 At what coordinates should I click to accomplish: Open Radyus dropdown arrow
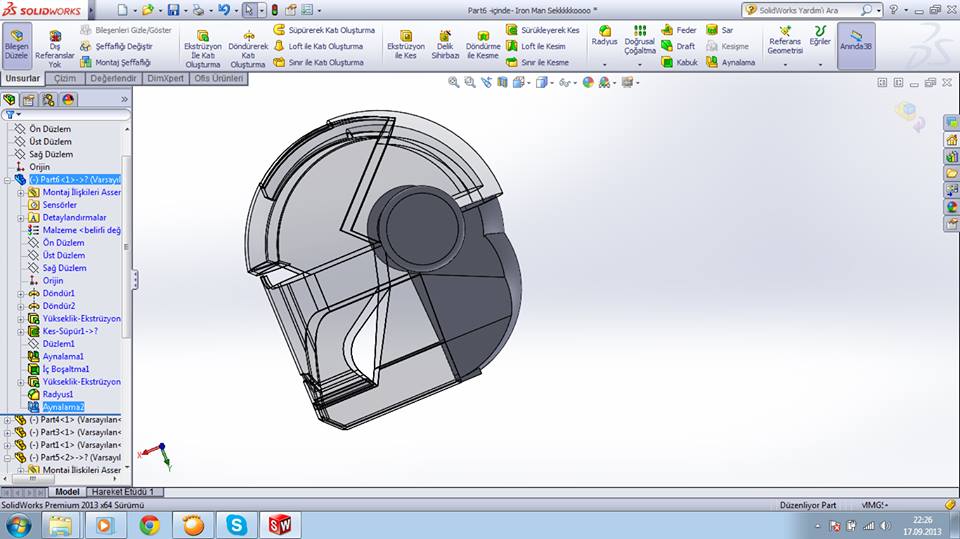(x=604, y=65)
